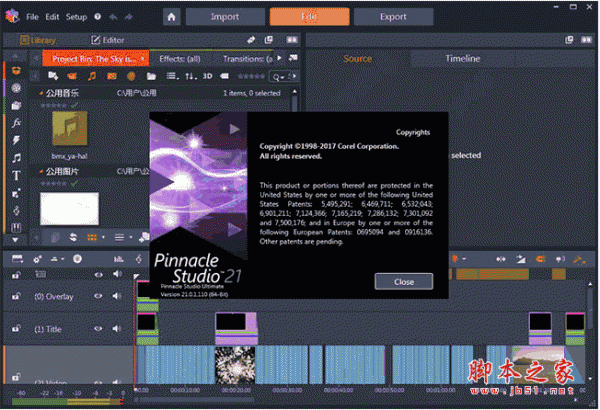Click the Home icon button
Image resolution: width=600 pixels, height=410 pixels.
172,17
